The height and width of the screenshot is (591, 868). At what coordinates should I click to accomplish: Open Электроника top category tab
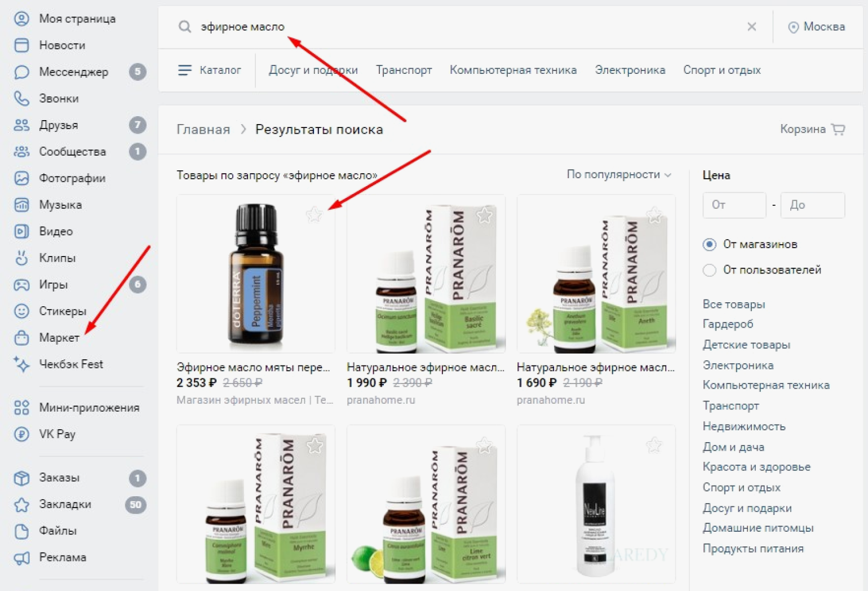pos(630,70)
